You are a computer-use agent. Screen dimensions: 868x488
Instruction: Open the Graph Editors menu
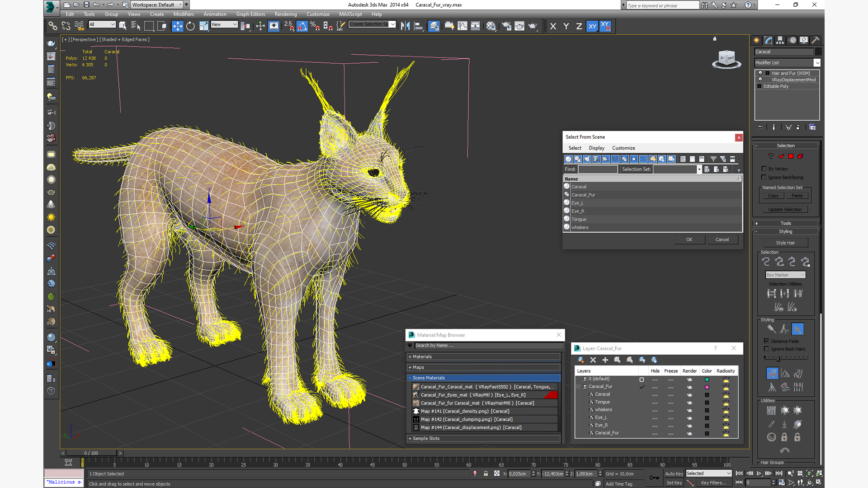(250, 14)
